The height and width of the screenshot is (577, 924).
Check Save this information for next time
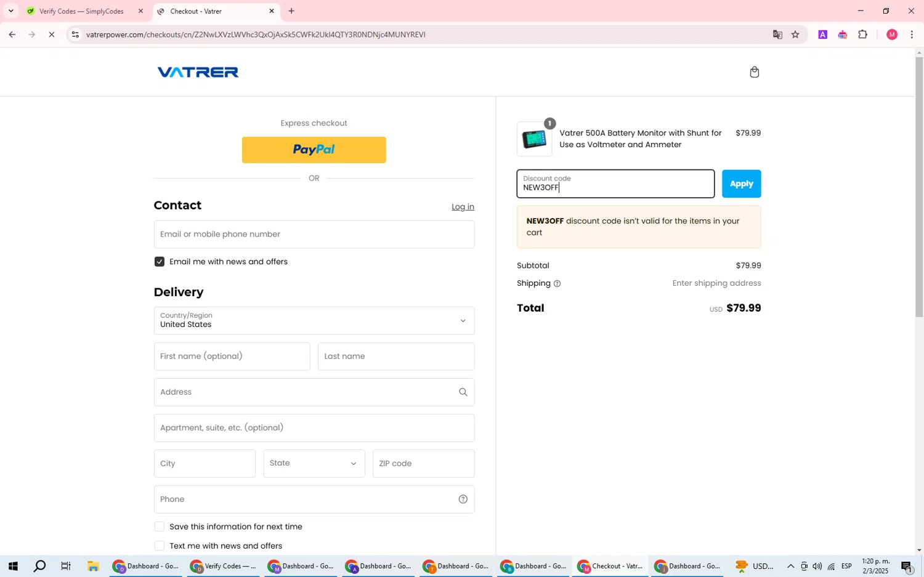(160, 527)
